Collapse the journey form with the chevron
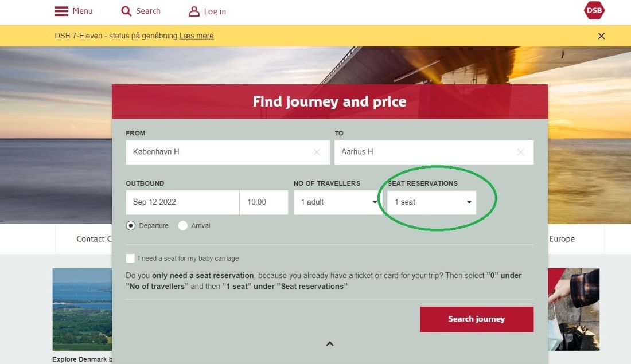The width and height of the screenshot is (631, 364). (330, 343)
